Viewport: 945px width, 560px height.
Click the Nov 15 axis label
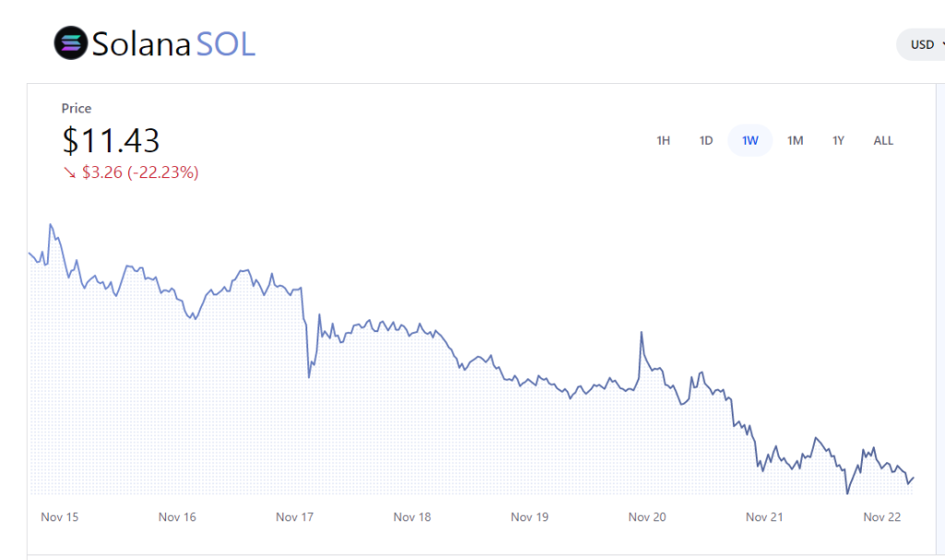60,517
